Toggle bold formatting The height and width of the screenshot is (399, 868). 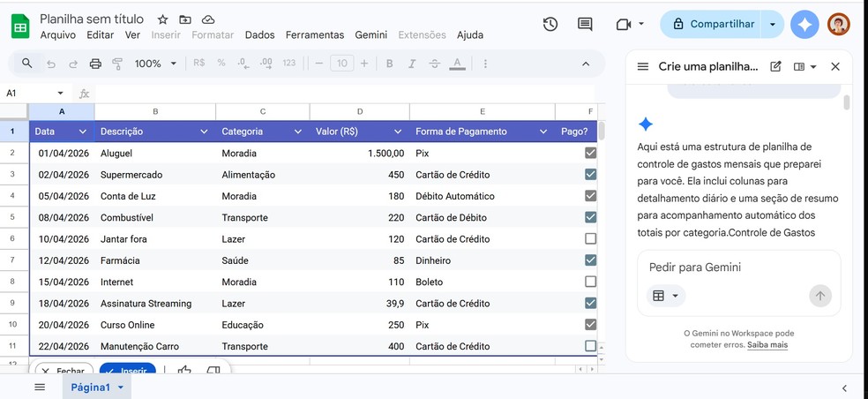[389, 64]
